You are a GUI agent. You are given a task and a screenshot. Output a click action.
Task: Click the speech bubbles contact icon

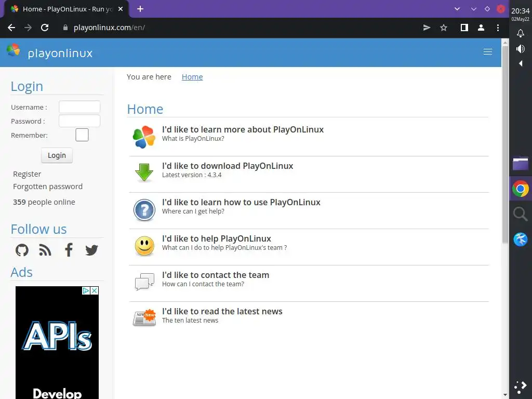click(x=144, y=282)
